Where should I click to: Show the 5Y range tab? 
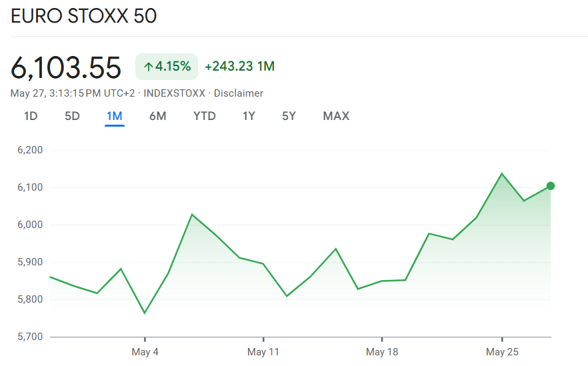pyautogui.click(x=289, y=116)
